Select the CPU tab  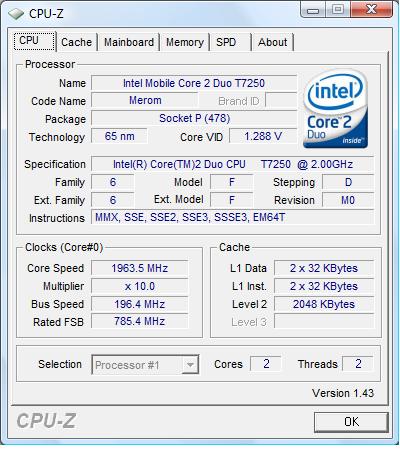34,41
